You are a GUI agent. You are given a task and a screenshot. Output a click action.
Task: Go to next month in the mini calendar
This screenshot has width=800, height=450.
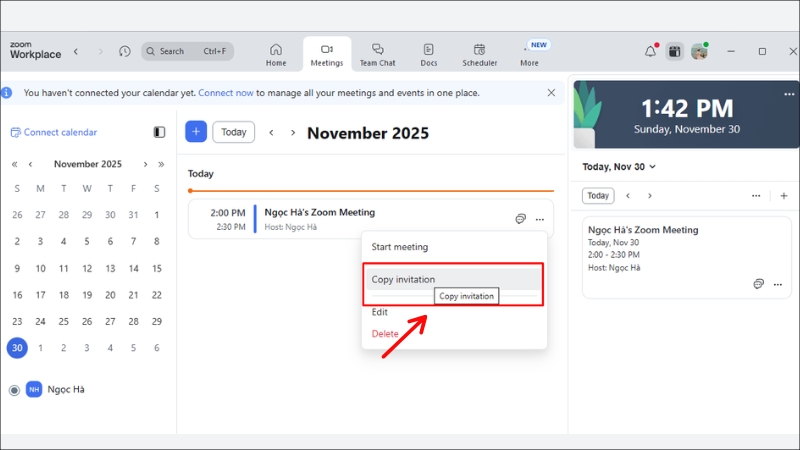[x=145, y=164]
